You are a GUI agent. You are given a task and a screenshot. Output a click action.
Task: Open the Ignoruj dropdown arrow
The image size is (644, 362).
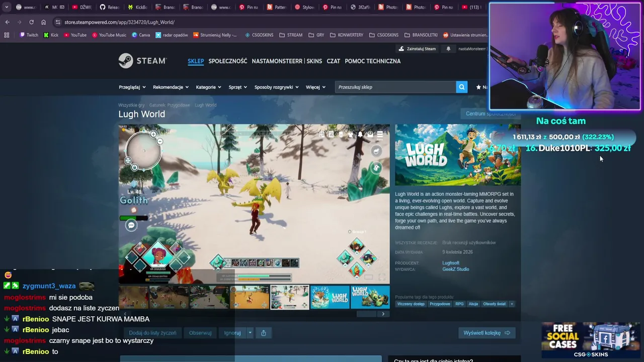point(250,333)
